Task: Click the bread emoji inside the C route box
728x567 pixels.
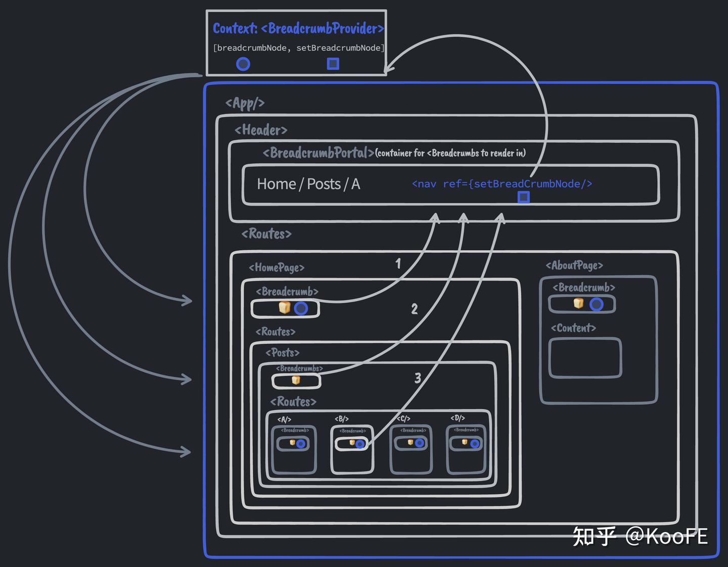Action: 411,442
